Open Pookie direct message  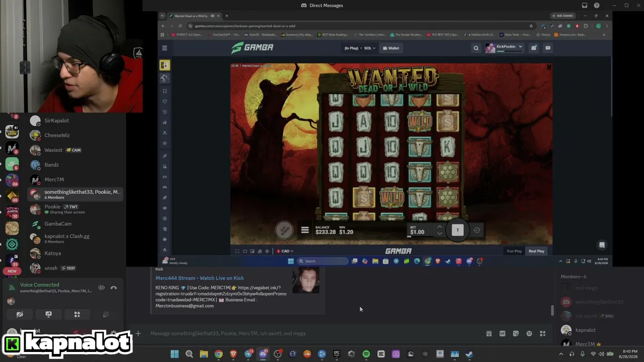(x=75, y=209)
